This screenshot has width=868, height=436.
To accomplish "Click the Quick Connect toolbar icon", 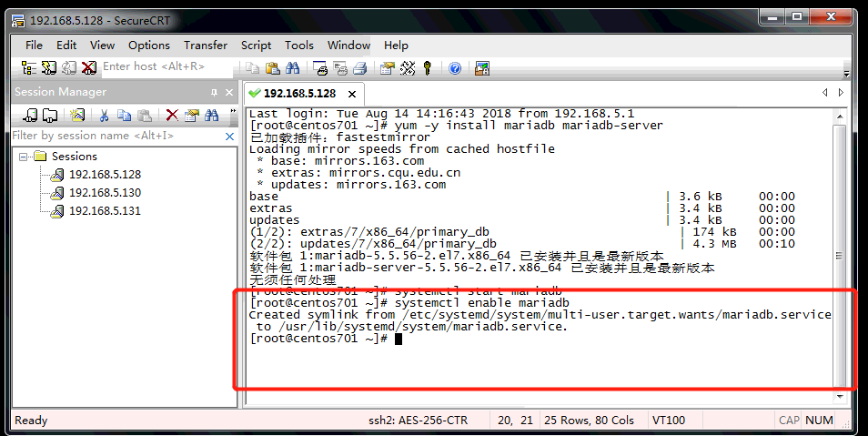I will [49, 68].
